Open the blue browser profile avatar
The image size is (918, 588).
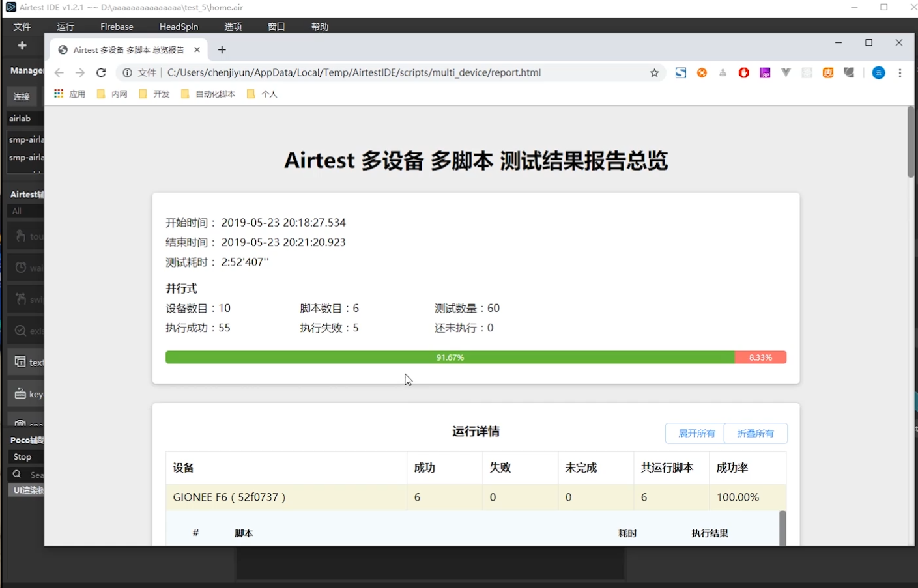pyautogui.click(x=878, y=72)
